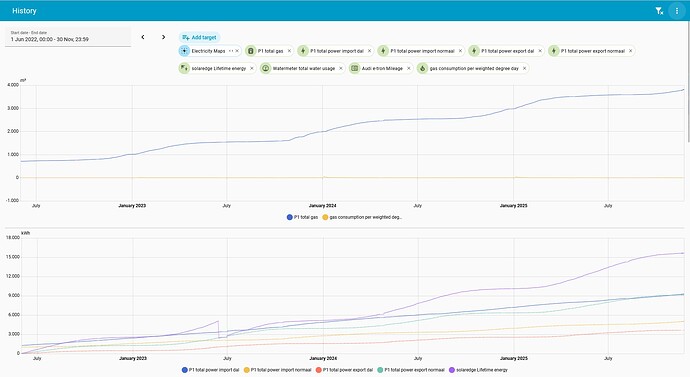690x377 pixels.
Task: Remove P1 total power export dal chip
Action: click(540, 51)
